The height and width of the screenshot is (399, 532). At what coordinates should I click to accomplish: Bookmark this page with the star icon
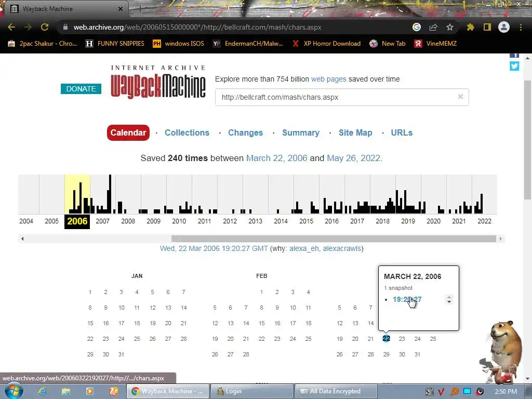[x=450, y=27]
